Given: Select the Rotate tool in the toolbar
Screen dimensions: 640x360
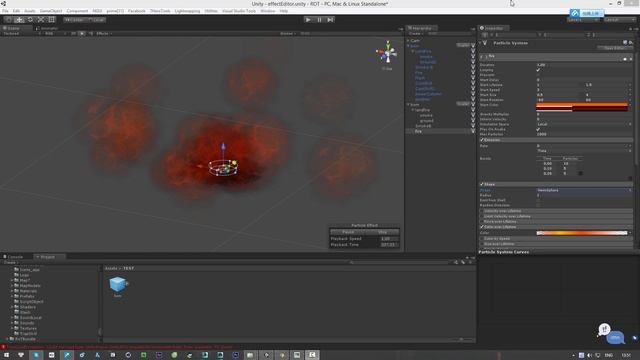Looking at the screenshot, I should [x=30, y=20].
